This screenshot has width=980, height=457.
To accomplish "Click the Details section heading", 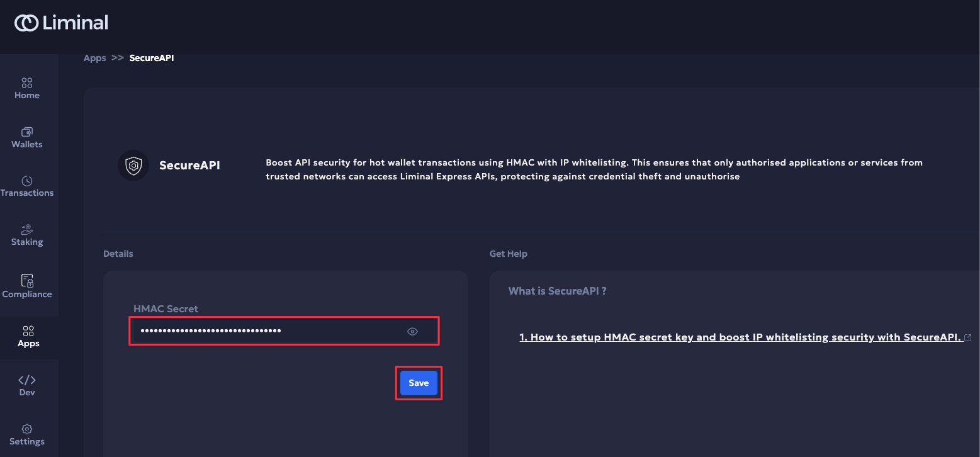I will 118,254.
